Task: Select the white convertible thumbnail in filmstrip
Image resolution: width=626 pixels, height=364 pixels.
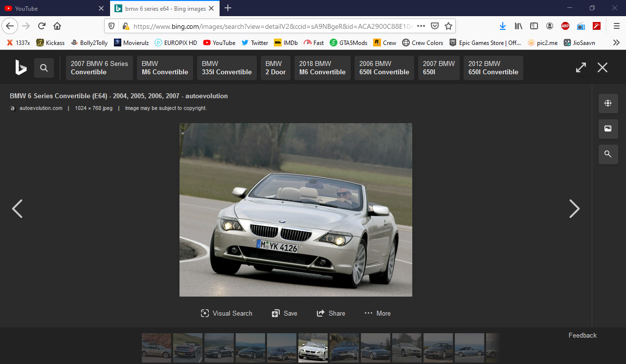Action: point(313,347)
